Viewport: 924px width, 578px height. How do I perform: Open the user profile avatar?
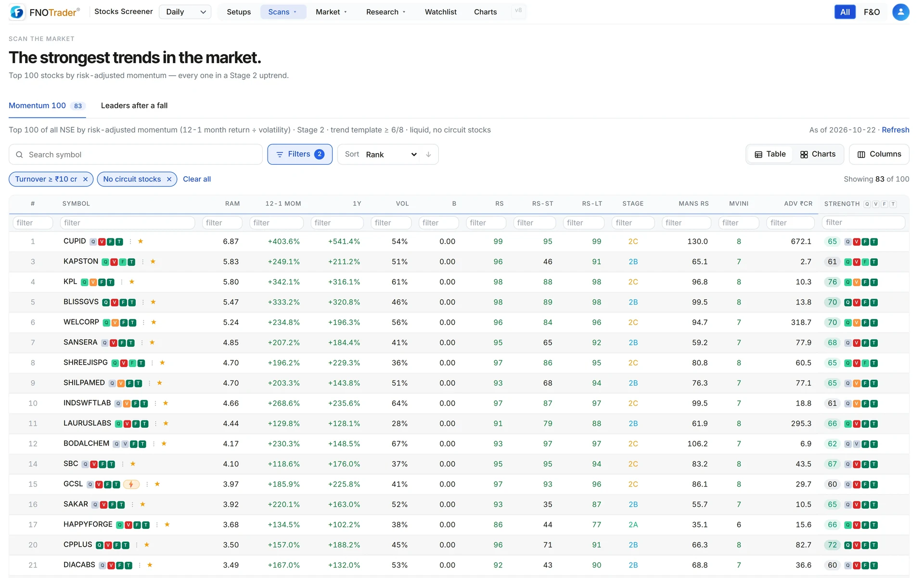coord(900,12)
